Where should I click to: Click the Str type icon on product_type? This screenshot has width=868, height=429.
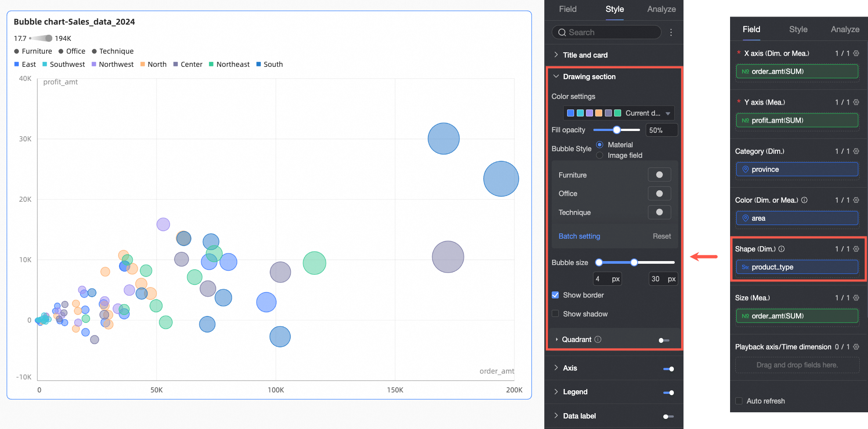pos(745,267)
